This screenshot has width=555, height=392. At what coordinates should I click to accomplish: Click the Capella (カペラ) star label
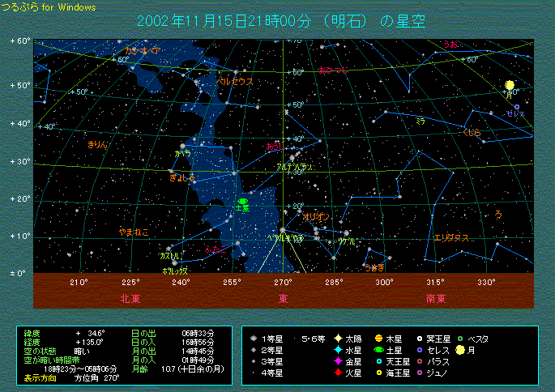[182, 153]
